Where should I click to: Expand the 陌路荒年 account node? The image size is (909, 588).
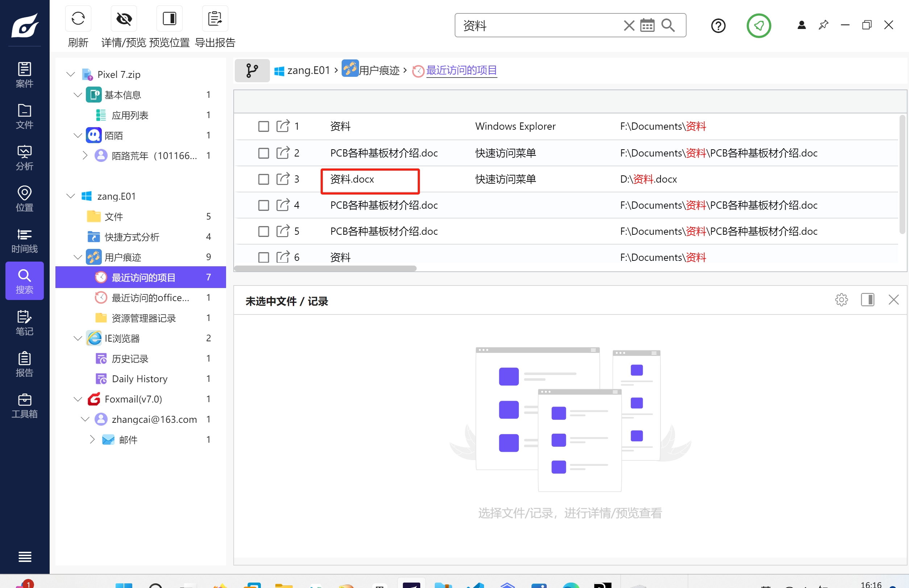click(85, 155)
